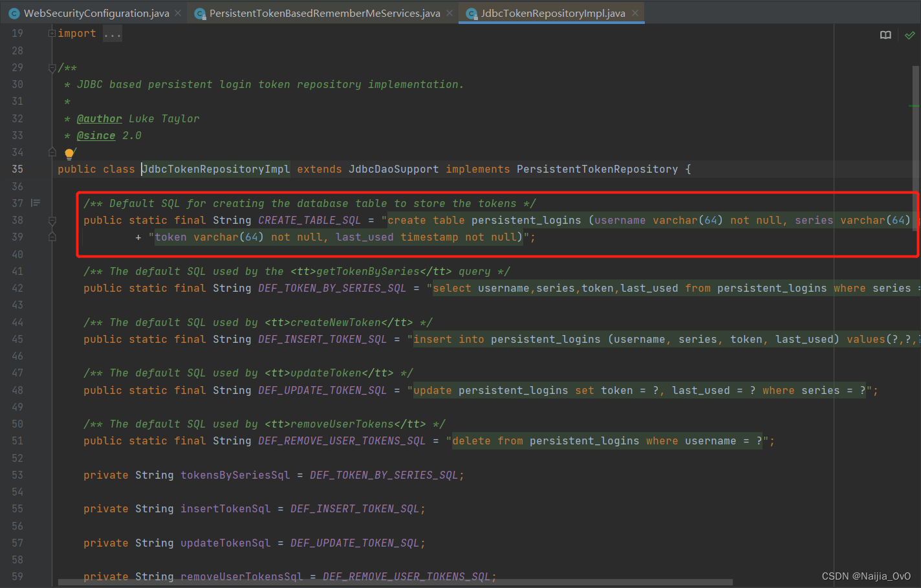Open the @since Javadoc tag
This screenshot has width=921, height=588.
tap(96, 135)
